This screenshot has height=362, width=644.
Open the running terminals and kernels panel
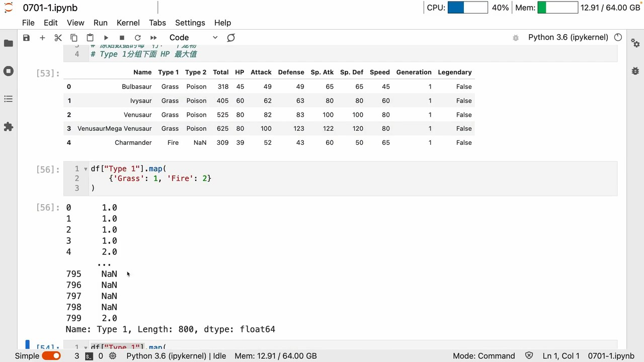pyautogui.click(x=9, y=71)
